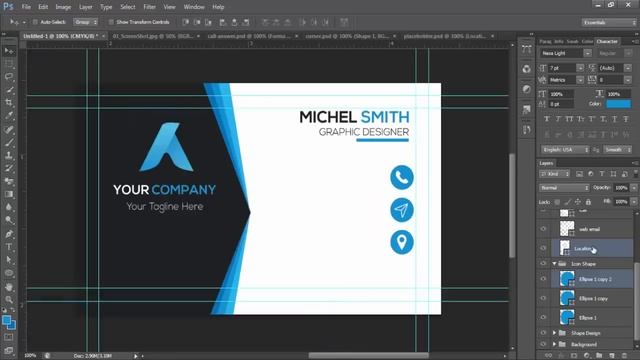This screenshot has width=640, height=360.
Task: Click the Lock all layer icon
Action: tap(588, 202)
